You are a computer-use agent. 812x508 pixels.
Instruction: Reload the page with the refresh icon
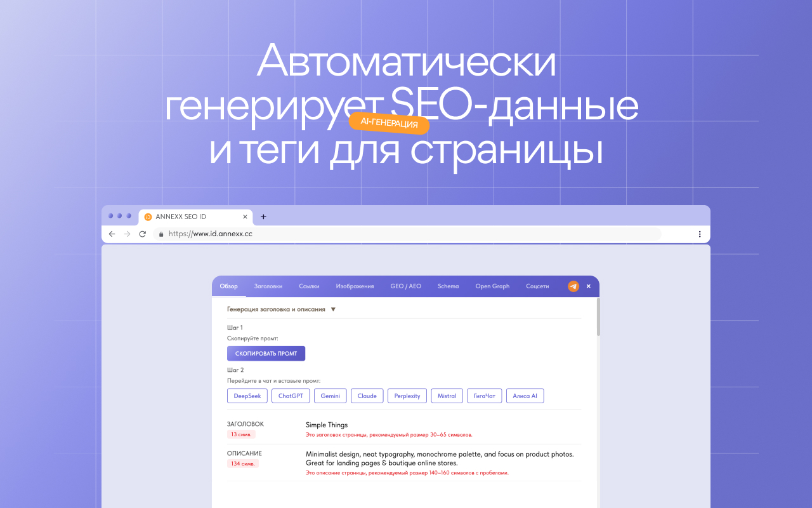[x=143, y=234]
